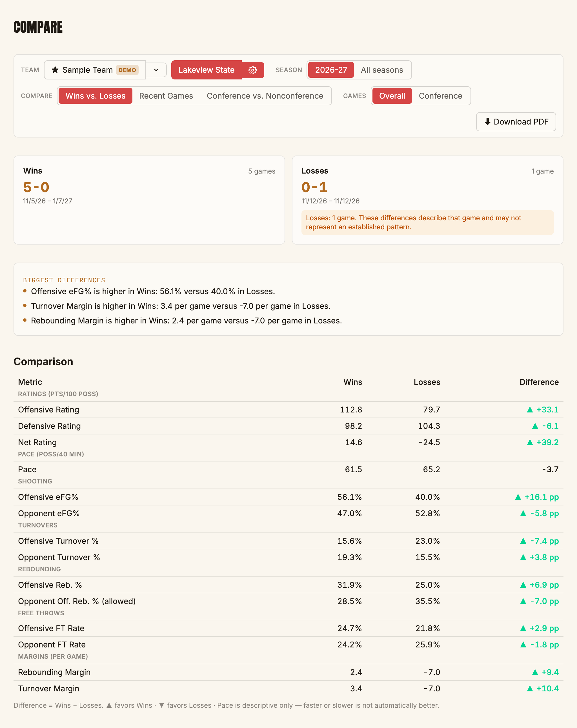
Task: Click the Pace difference value -3.7
Action: pyautogui.click(x=550, y=469)
